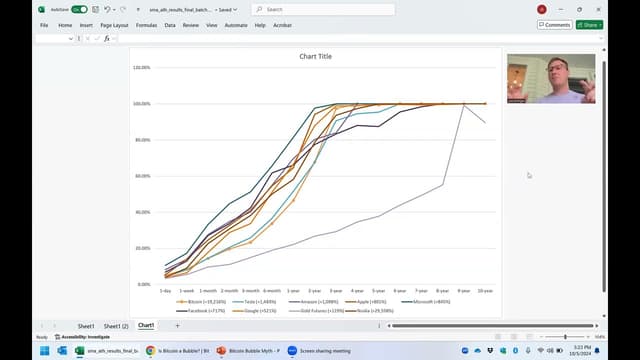The width and height of the screenshot is (640, 360).
Task: Switch to the Sheet1 tab
Action: click(x=86, y=326)
